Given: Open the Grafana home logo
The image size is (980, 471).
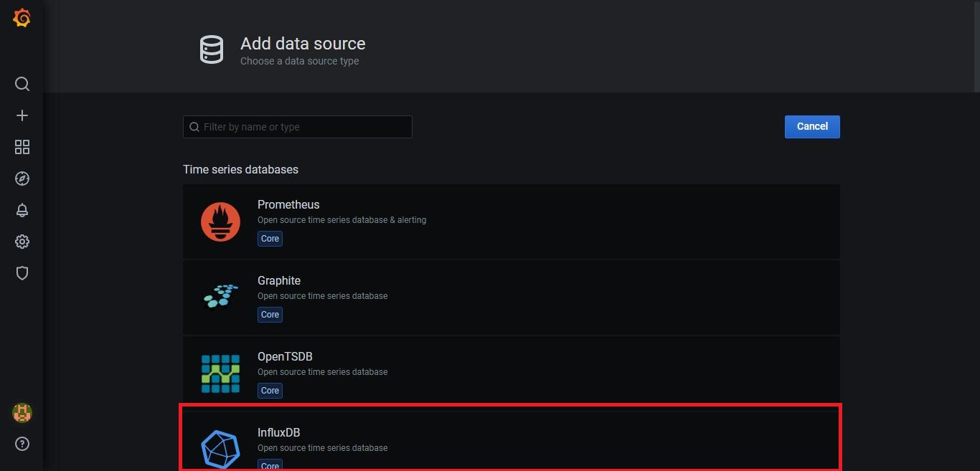Looking at the screenshot, I should [22, 18].
